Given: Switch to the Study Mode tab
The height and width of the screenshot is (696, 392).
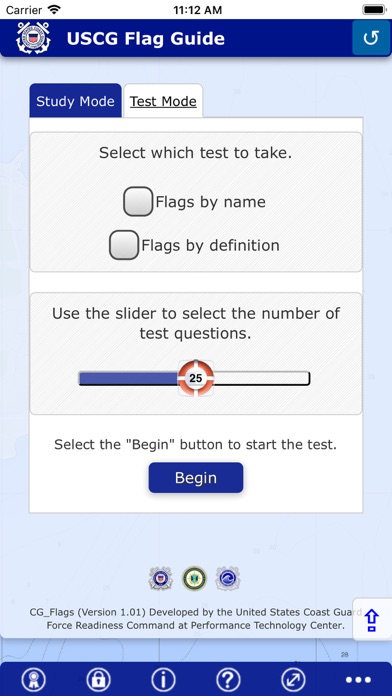Looking at the screenshot, I should tap(75, 101).
